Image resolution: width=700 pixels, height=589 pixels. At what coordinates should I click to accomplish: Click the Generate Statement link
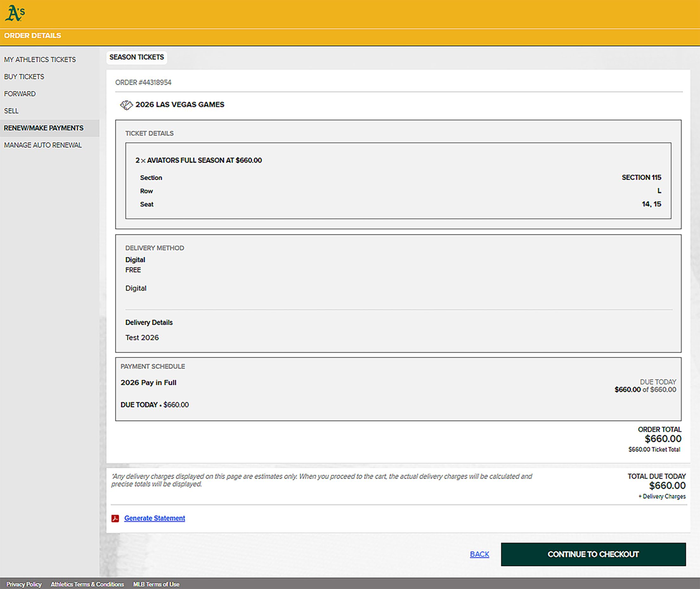(155, 518)
